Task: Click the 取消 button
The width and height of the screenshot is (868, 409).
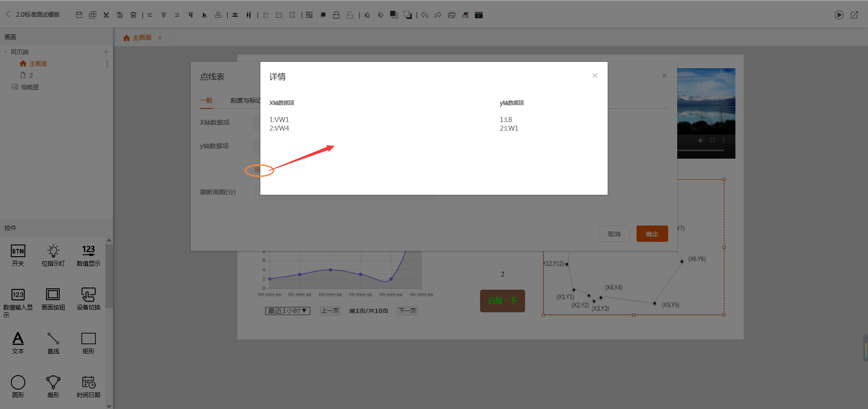Action: [614, 234]
